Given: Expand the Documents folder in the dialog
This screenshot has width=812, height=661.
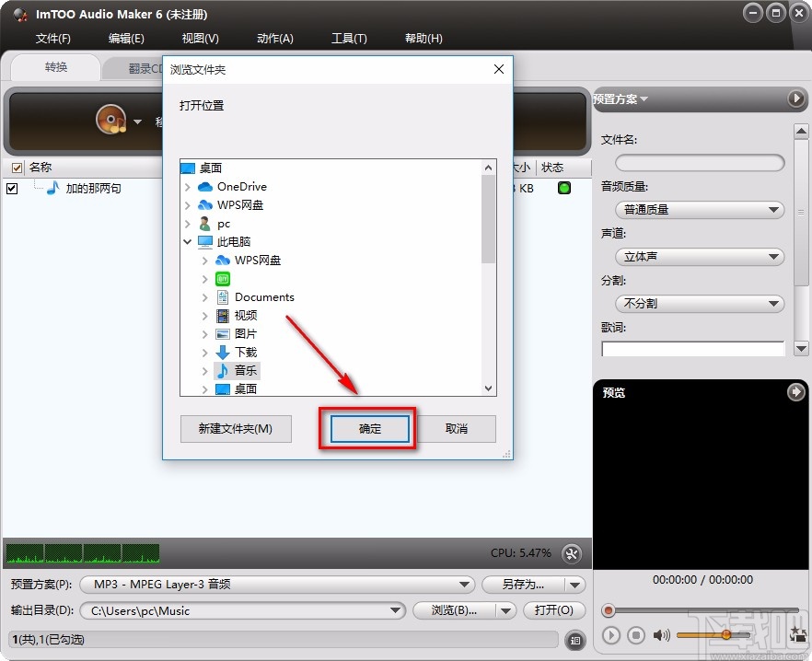Looking at the screenshot, I should pos(203,296).
